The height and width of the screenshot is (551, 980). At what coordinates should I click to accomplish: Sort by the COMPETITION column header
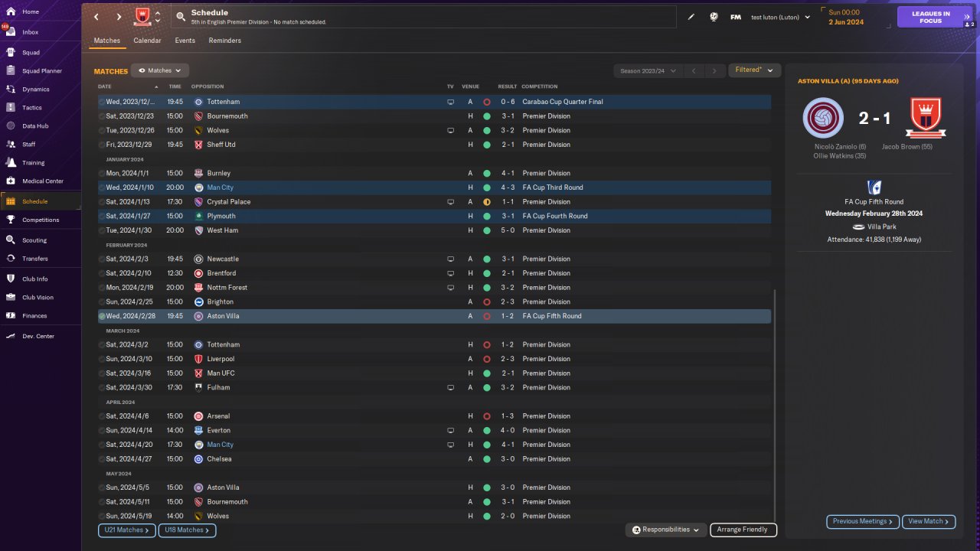[x=540, y=86]
